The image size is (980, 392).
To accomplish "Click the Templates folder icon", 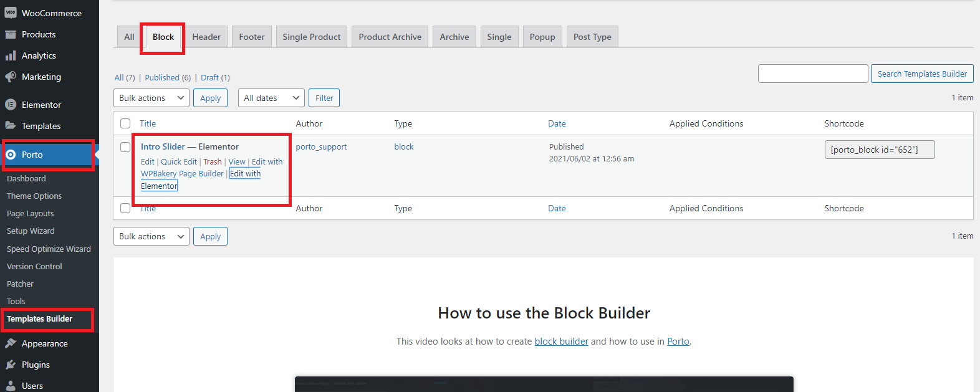I will 11,126.
